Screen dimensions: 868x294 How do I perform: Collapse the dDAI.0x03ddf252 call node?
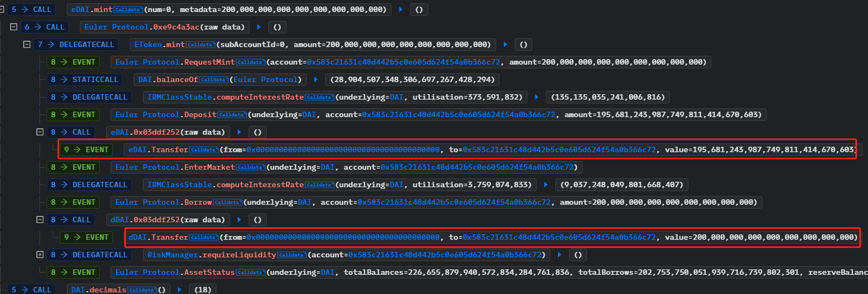[x=39, y=220]
